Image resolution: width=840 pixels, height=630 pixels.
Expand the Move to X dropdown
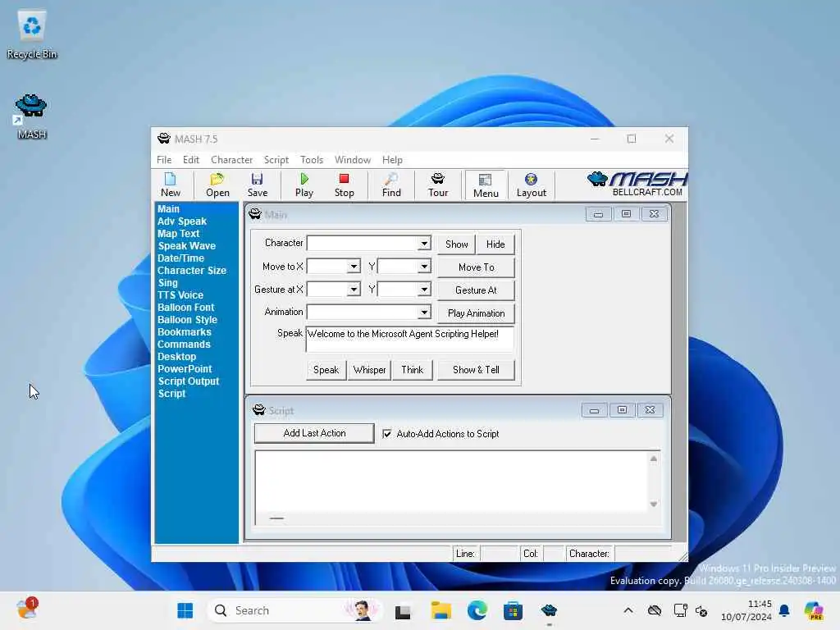click(x=353, y=267)
